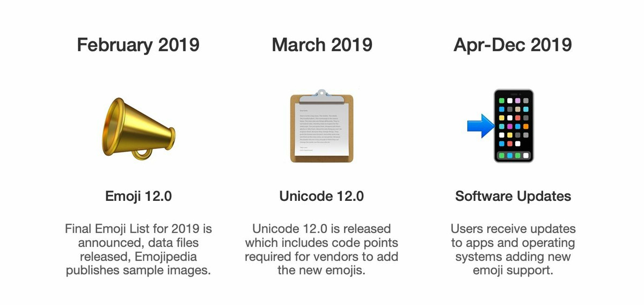Click the Unicode 12.0 title
The width and height of the screenshot is (644, 305).
coord(321,197)
